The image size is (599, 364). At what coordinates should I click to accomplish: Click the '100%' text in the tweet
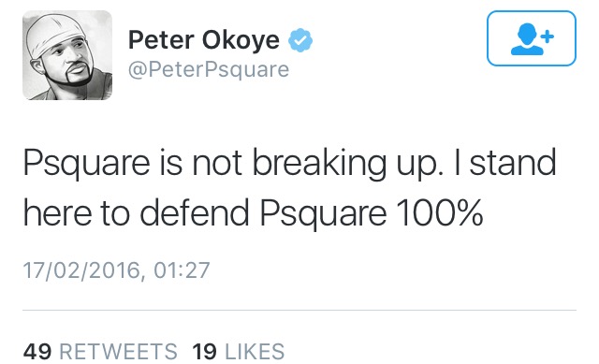coord(439,212)
